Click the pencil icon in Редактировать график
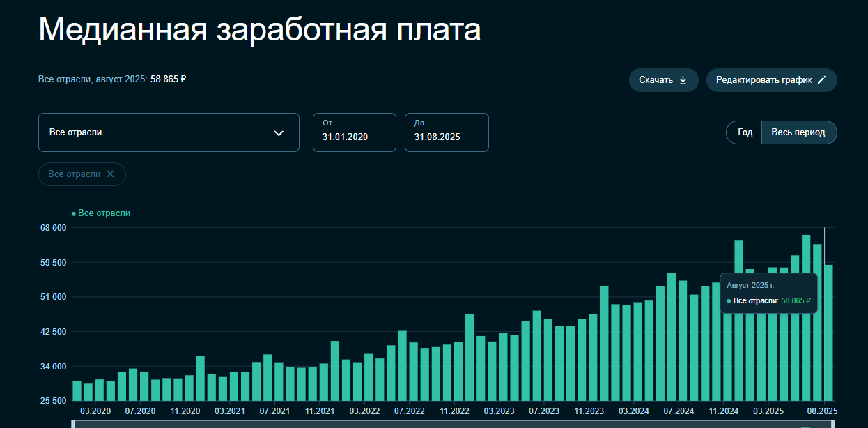This screenshot has height=428, width=868. click(x=822, y=80)
